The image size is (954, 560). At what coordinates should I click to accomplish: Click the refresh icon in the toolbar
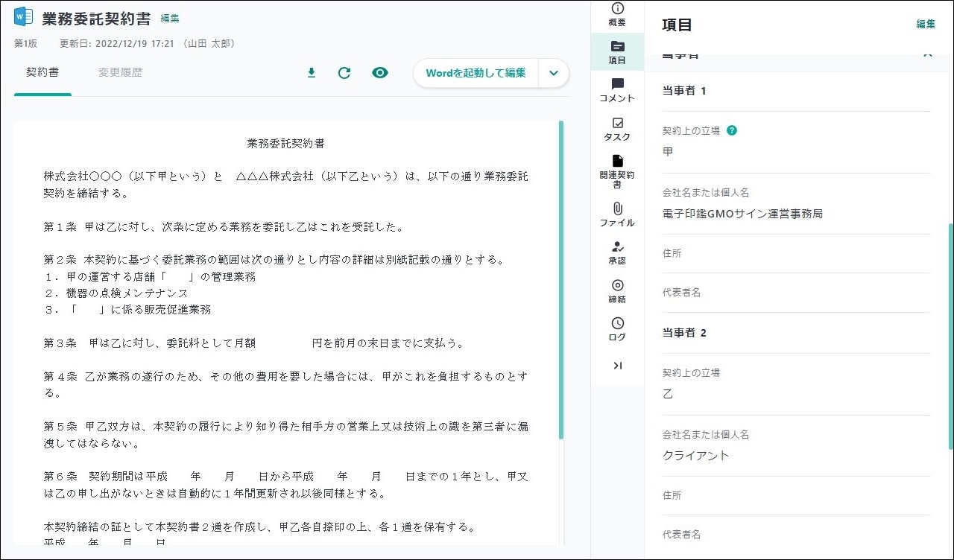coord(344,73)
